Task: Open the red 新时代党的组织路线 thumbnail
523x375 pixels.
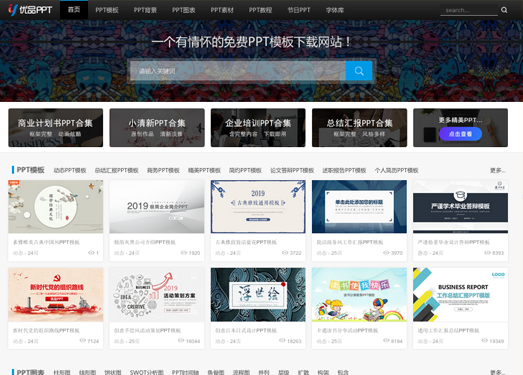Action: 56,295
